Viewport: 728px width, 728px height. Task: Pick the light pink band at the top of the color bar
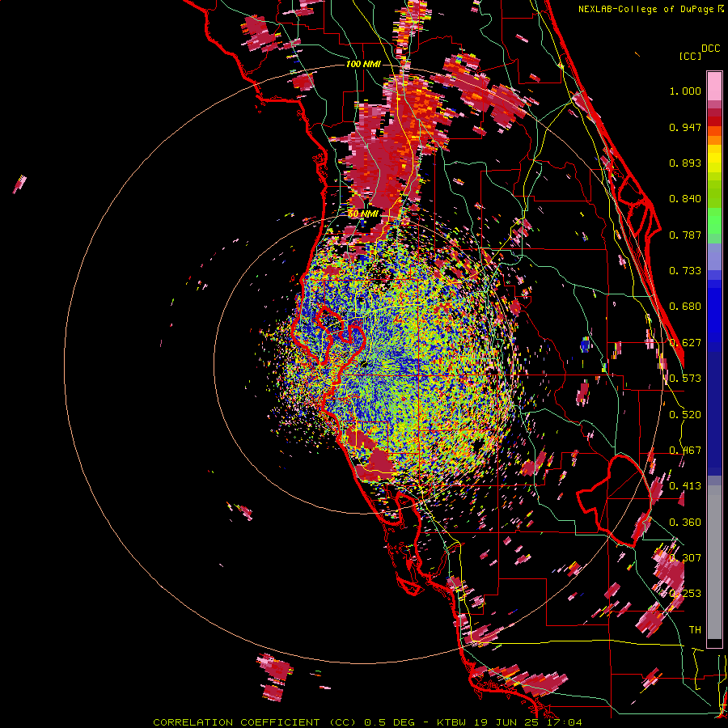click(714, 87)
